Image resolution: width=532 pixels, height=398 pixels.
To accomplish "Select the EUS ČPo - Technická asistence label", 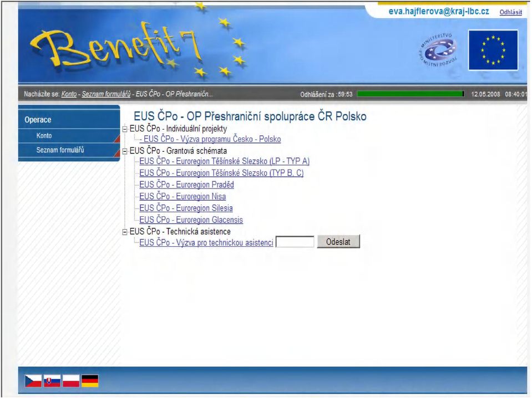I will pyautogui.click(x=180, y=232).
